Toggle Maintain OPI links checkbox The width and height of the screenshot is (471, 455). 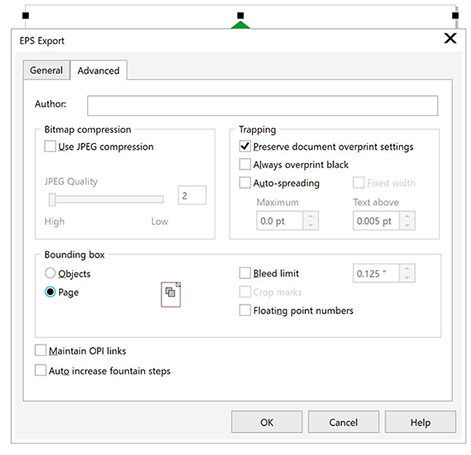tap(40, 351)
